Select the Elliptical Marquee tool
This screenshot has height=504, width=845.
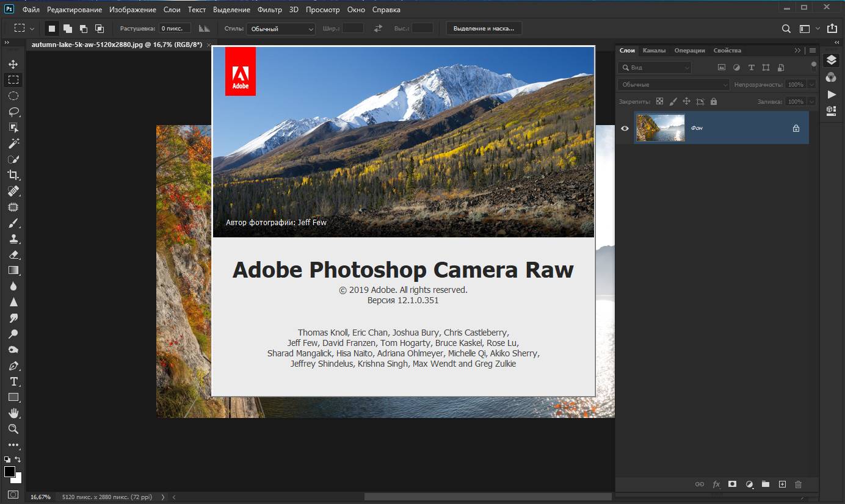pos(13,96)
